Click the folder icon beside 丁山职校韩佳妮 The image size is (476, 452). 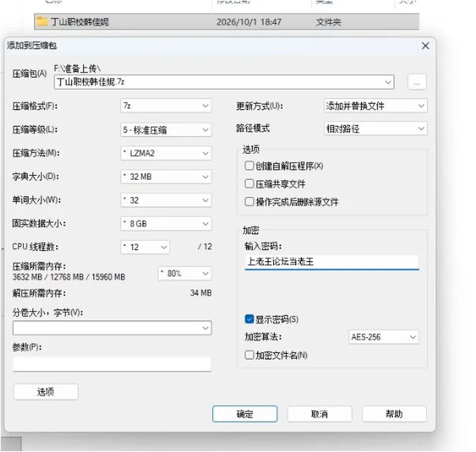pyautogui.click(x=42, y=21)
